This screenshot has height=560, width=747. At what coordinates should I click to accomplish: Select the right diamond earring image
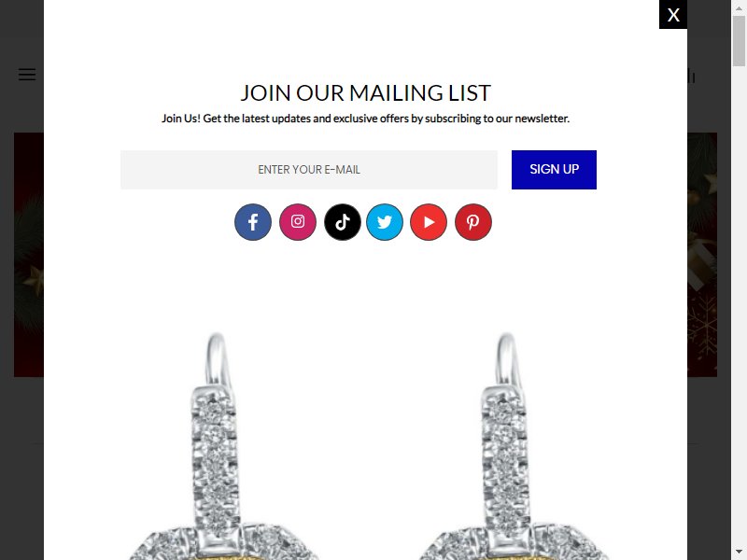512,446
